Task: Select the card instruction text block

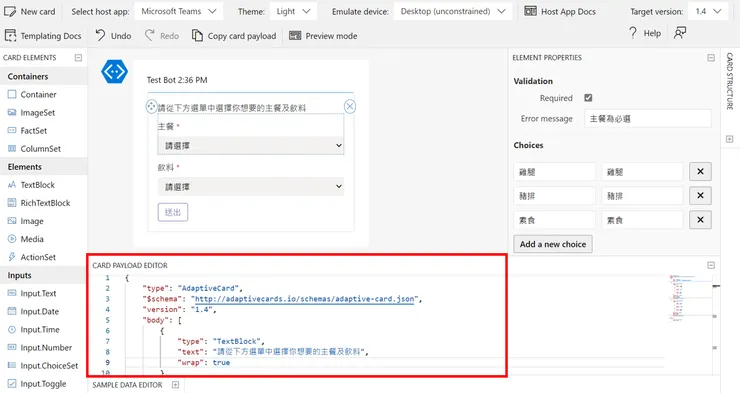Action: coord(232,108)
